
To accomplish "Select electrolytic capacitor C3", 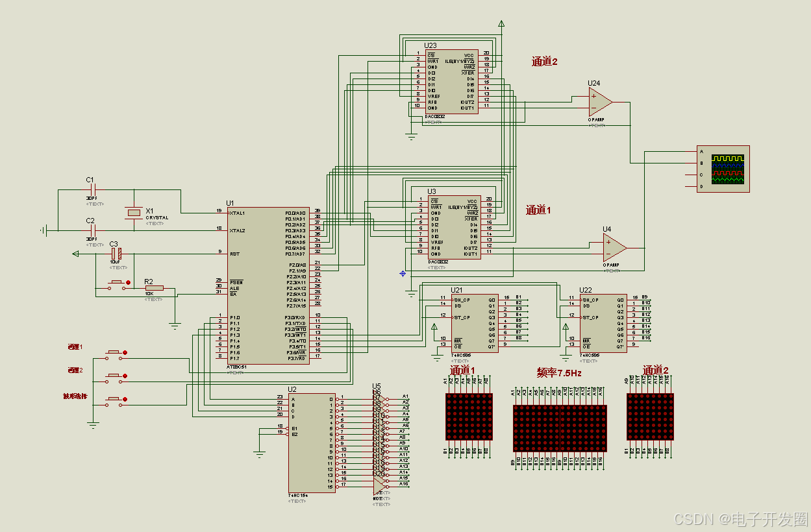I will pyautogui.click(x=116, y=254).
